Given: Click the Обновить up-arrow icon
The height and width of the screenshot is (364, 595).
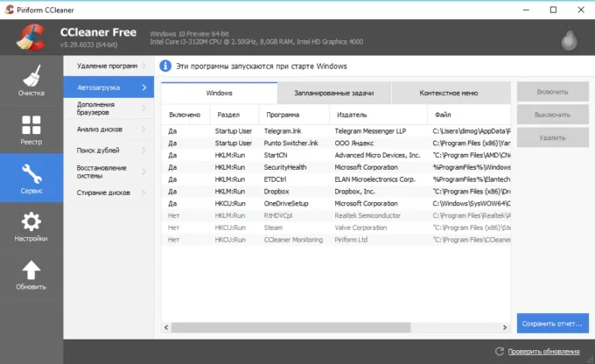Looking at the screenshot, I should (x=31, y=276).
